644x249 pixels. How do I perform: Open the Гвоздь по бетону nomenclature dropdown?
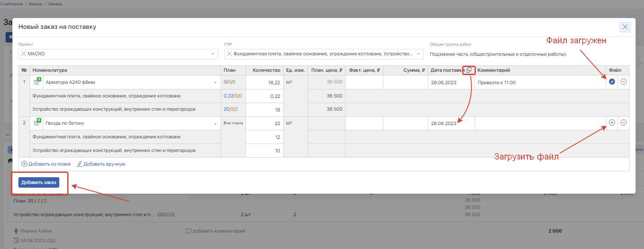[215, 123]
